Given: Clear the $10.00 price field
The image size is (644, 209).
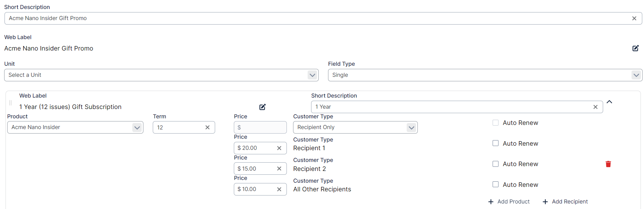Looking at the screenshot, I should [279, 189].
